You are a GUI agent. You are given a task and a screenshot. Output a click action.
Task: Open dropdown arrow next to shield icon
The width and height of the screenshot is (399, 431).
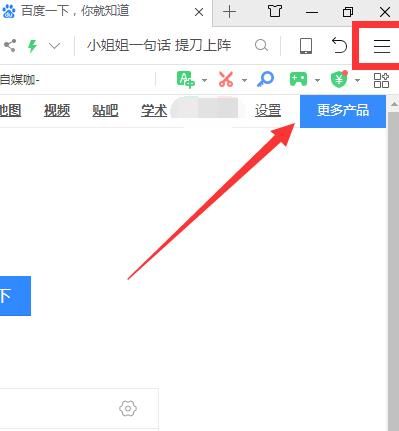coord(358,80)
